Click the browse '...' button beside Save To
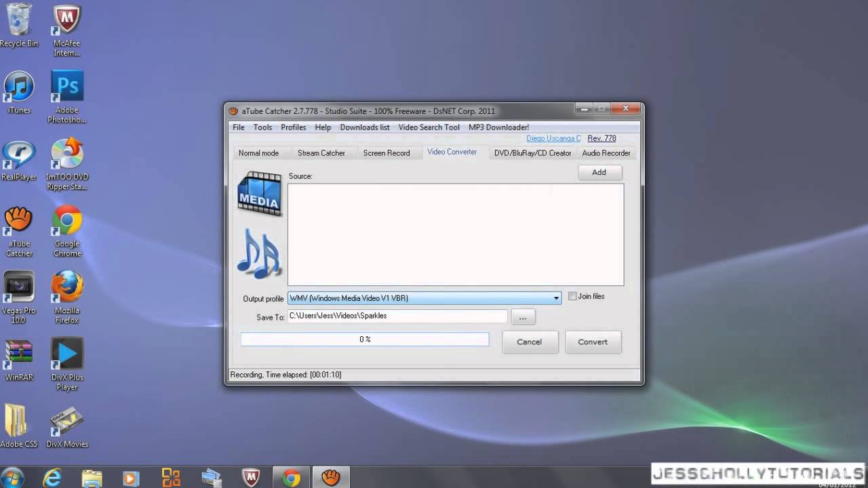 [523, 317]
